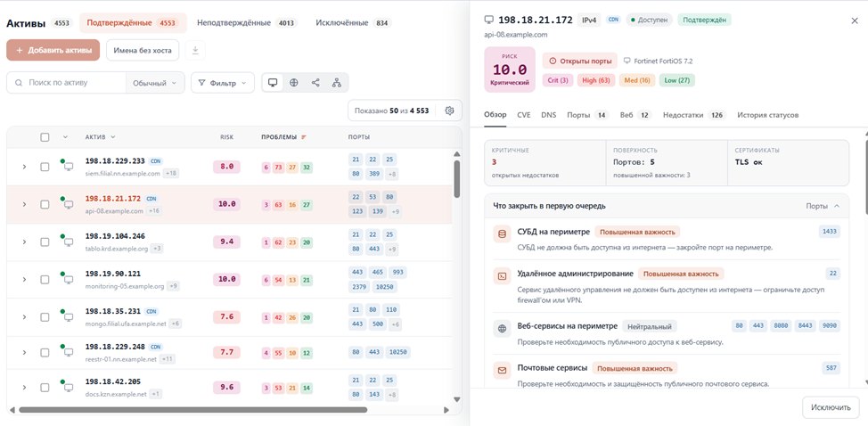The image size is (868, 426).
Task: Switch to Недостатки tab
Action: [x=694, y=115]
